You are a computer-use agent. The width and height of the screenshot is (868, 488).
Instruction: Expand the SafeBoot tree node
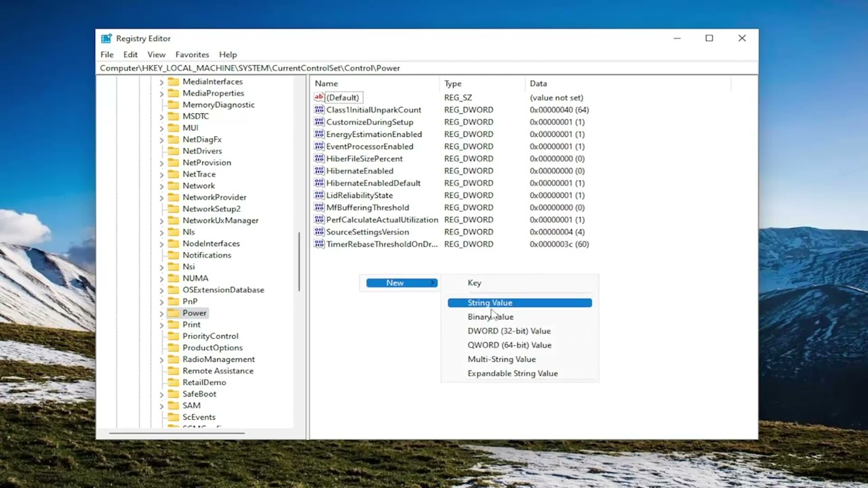pyautogui.click(x=161, y=394)
